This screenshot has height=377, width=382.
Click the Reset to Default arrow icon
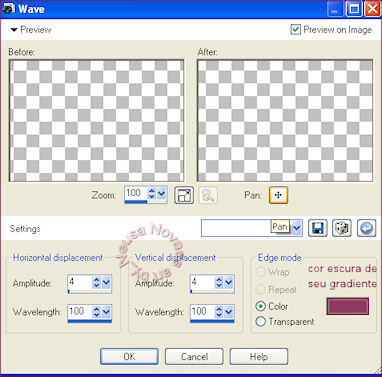click(x=366, y=228)
